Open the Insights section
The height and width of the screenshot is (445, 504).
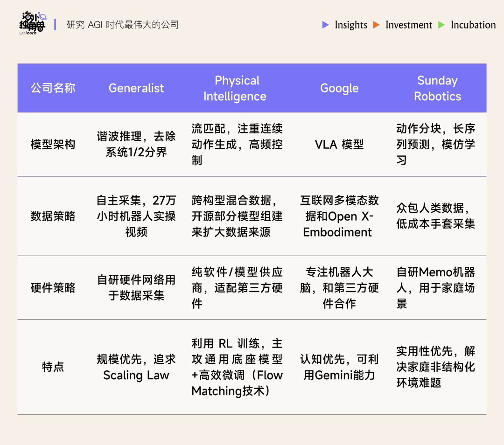(351, 25)
